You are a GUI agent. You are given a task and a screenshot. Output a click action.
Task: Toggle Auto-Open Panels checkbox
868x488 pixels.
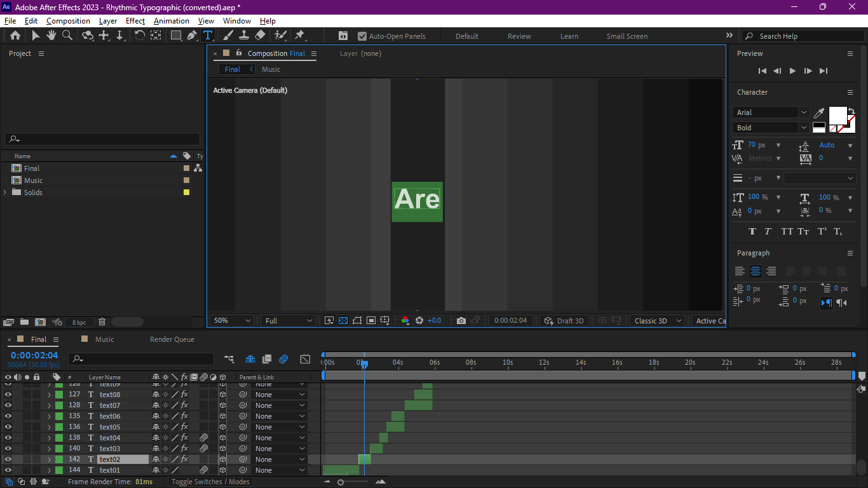tap(362, 36)
